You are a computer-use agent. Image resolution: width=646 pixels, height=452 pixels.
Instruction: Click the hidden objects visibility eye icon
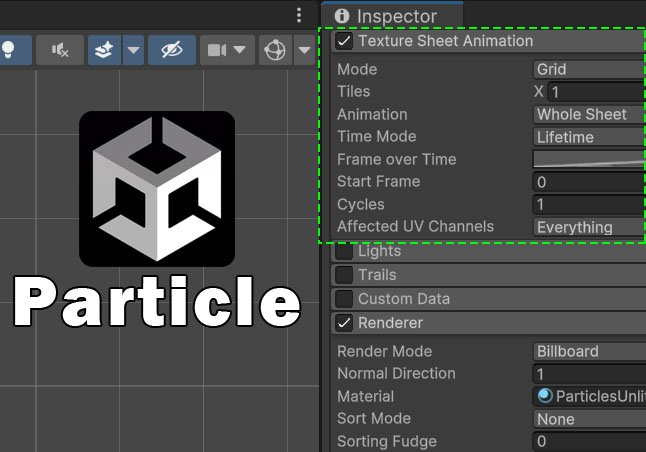[171, 50]
